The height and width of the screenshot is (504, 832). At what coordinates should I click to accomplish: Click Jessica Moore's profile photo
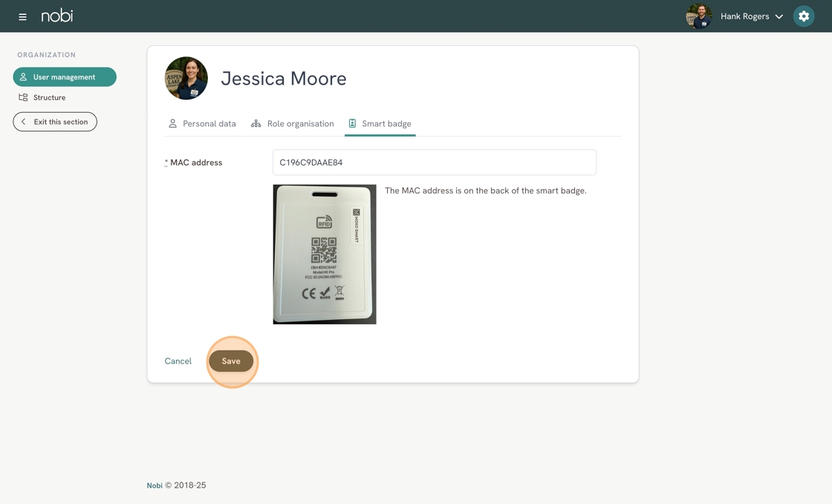(x=186, y=79)
